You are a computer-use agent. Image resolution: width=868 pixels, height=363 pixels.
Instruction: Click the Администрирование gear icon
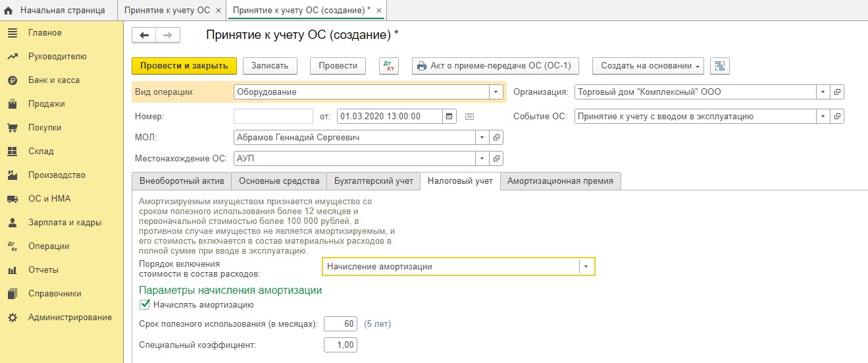click(x=12, y=318)
